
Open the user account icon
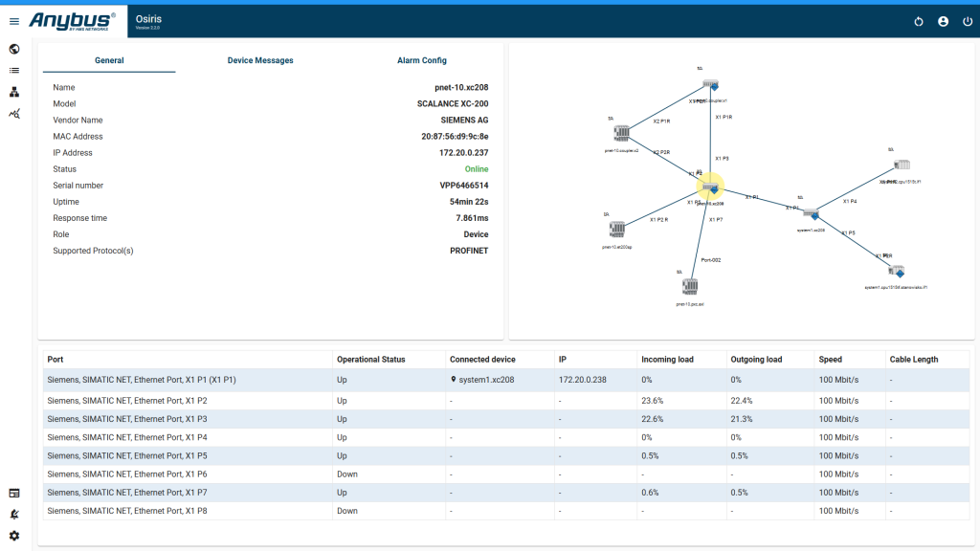coord(943,21)
